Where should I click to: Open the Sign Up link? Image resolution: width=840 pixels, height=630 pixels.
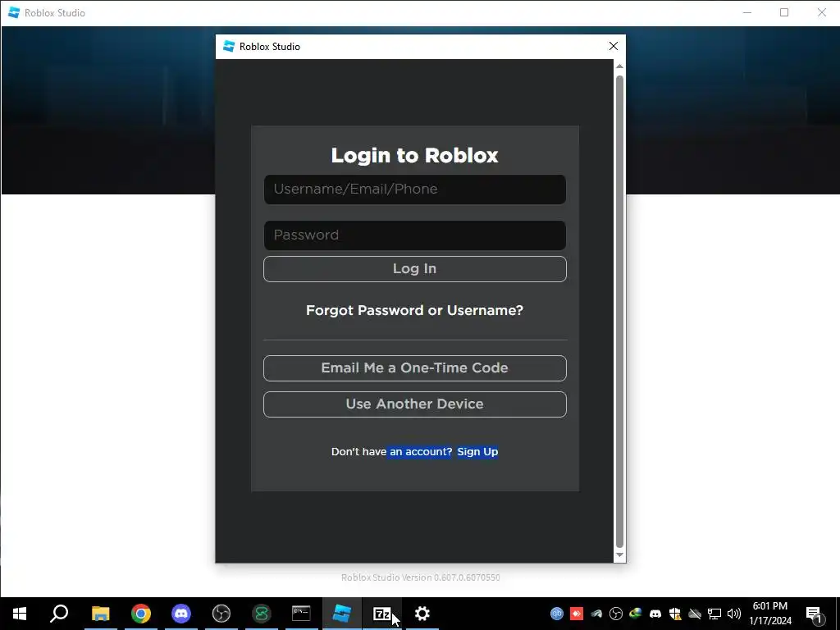477,452
